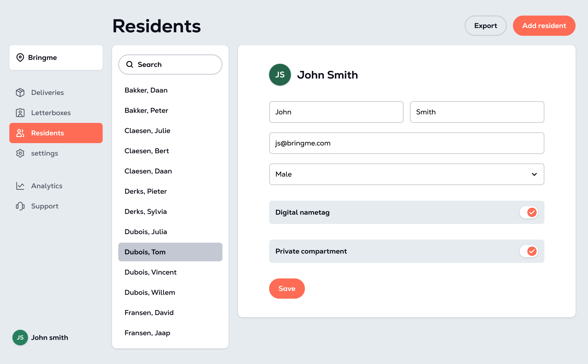Select resident Claesen, Bert
The height and width of the screenshot is (364, 588).
170,151
